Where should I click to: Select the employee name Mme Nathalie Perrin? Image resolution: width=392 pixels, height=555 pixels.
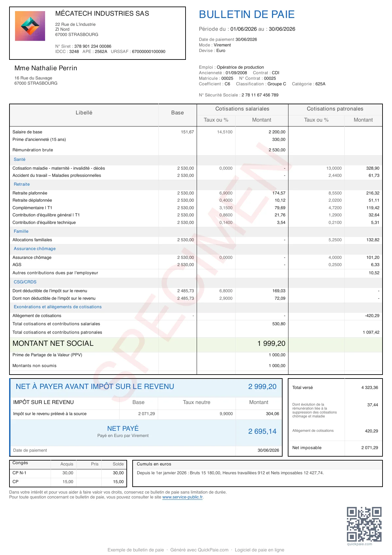(x=46, y=68)
